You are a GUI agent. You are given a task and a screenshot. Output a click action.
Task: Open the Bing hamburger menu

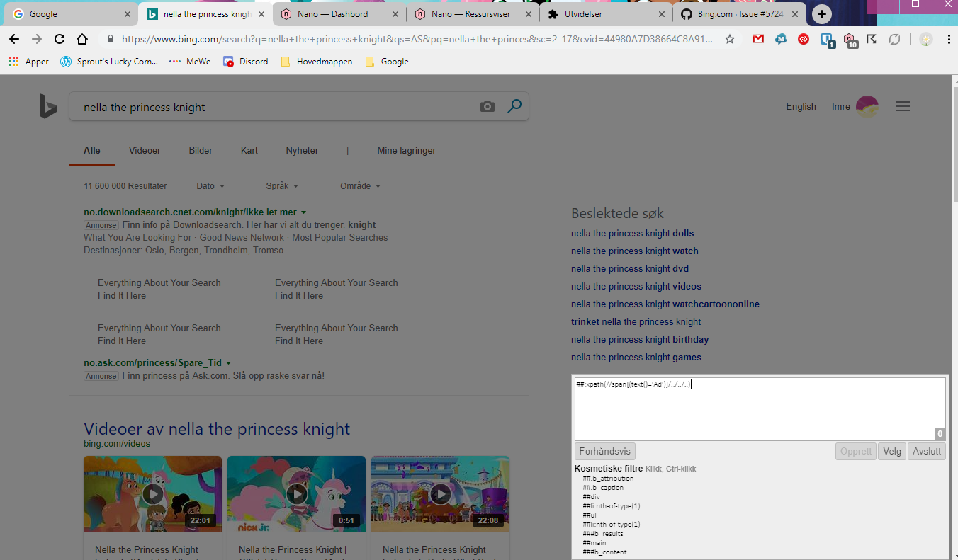pyautogui.click(x=902, y=106)
